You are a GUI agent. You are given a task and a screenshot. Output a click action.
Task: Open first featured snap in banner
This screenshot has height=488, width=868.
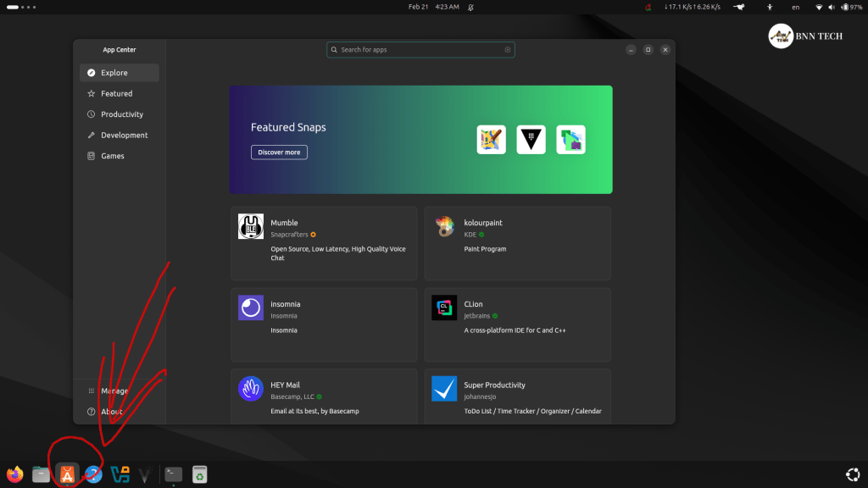coord(492,140)
